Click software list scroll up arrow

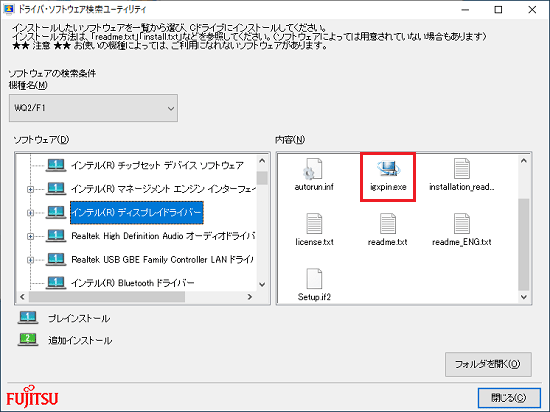(262, 161)
